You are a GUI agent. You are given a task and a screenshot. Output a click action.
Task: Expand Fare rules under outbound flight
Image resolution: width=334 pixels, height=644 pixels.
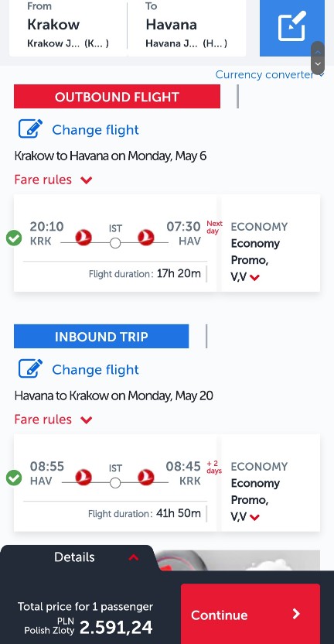[x=53, y=180]
